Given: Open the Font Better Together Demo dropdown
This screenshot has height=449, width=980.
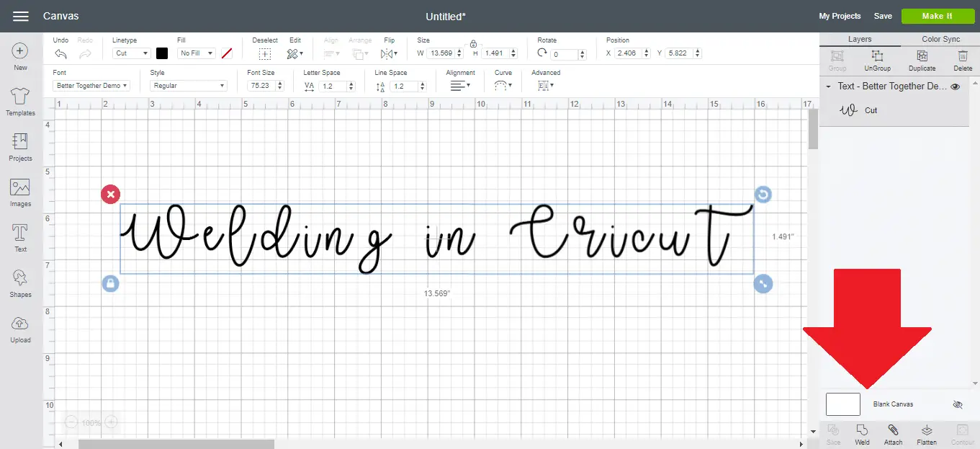Looking at the screenshot, I should (91, 86).
